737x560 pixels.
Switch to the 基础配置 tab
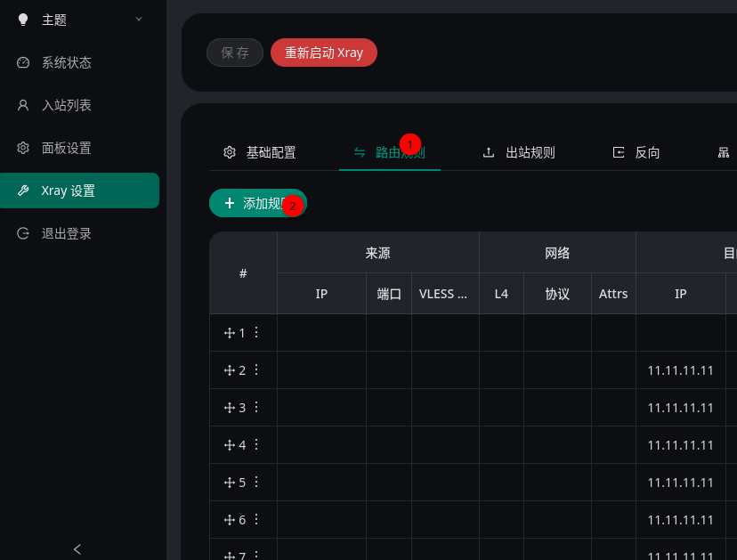tap(260, 152)
